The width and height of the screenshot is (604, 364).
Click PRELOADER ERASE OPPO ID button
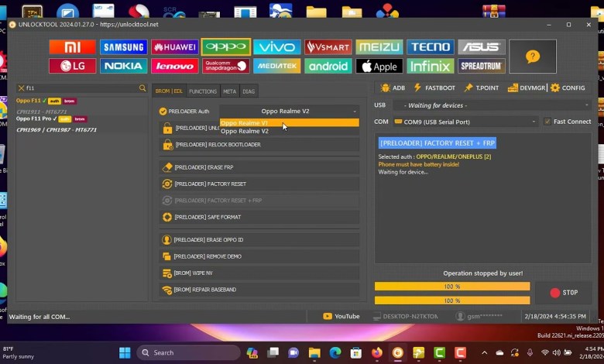coord(259,239)
